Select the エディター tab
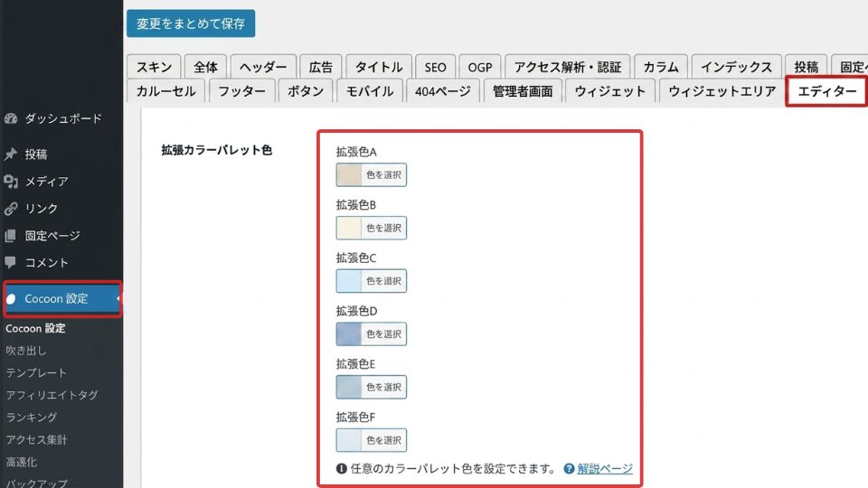The height and width of the screenshot is (488, 868). tap(827, 91)
